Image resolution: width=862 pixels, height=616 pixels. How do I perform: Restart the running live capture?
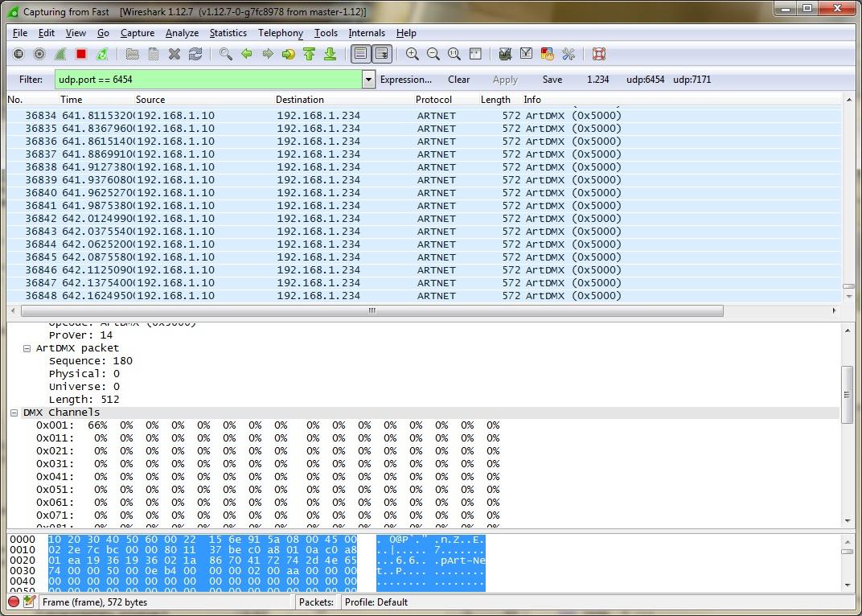pos(102,54)
